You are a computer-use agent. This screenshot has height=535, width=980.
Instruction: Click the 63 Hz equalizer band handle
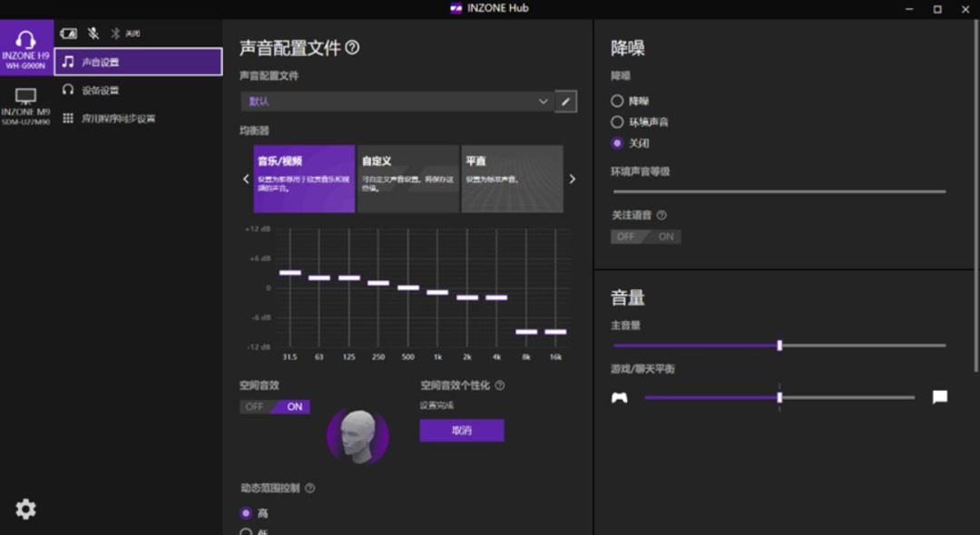pyautogui.click(x=319, y=277)
